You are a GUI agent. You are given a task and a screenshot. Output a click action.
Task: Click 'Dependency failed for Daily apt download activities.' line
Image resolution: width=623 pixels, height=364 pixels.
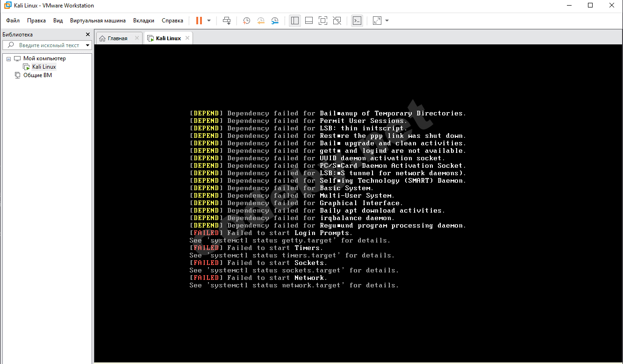click(317, 210)
